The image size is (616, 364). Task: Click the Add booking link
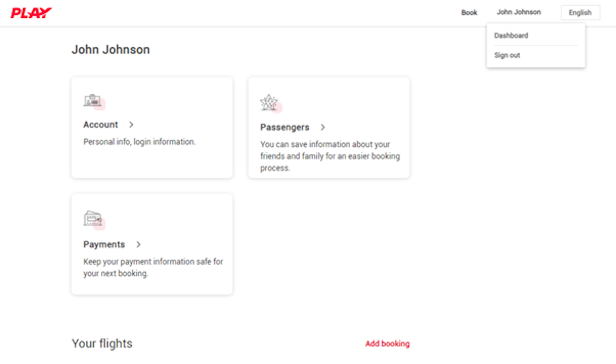click(x=387, y=343)
